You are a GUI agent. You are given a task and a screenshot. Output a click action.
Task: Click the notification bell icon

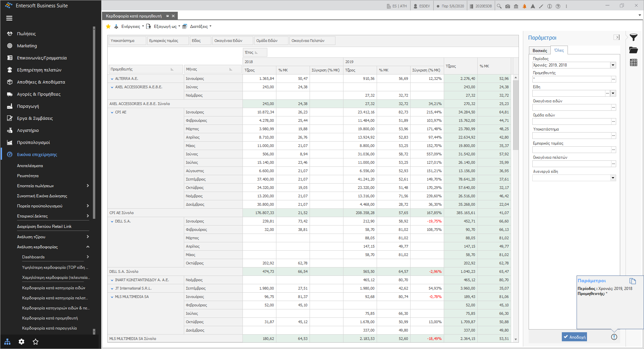coord(524,6)
